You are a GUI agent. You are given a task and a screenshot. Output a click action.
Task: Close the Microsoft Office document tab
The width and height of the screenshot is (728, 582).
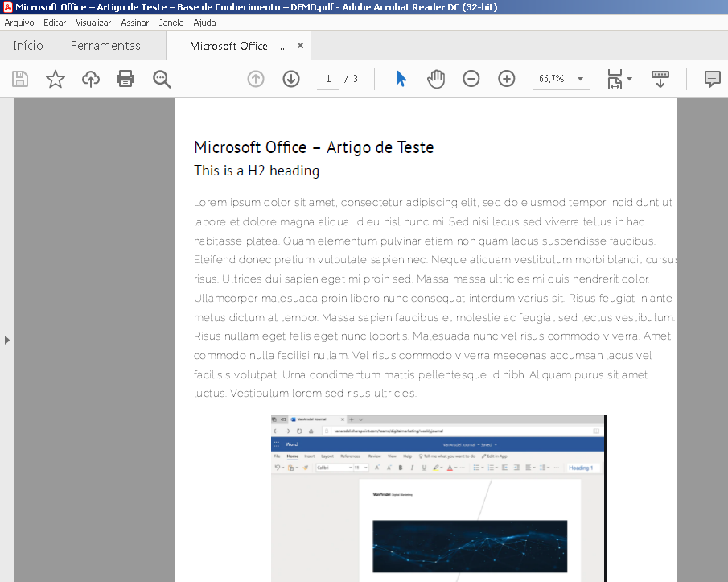pyautogui.click(x=300, y=46)
